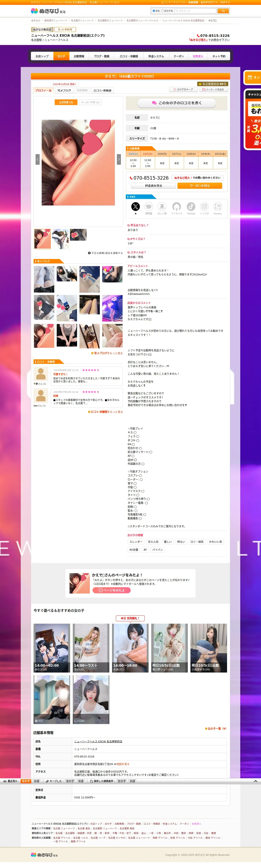This screenshot has height=868, width=261.
Task: Switch to the 写メブログ profile tab
Action: pos(64,90)
